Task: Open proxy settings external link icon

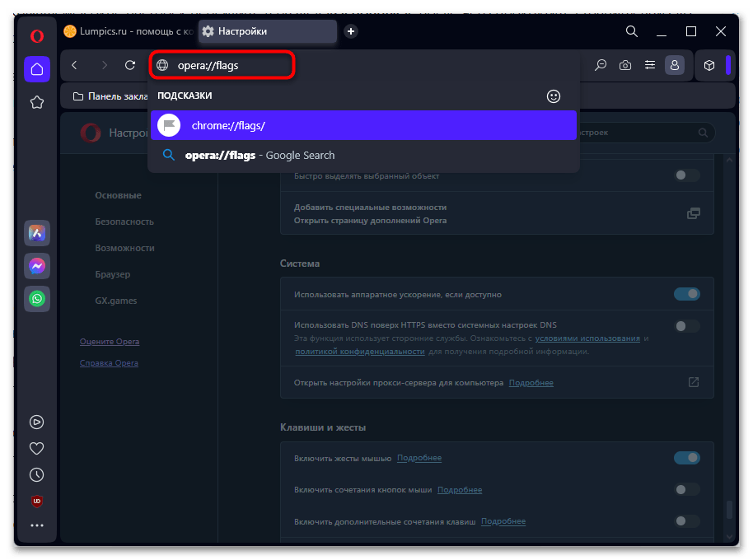Action: 694,382
